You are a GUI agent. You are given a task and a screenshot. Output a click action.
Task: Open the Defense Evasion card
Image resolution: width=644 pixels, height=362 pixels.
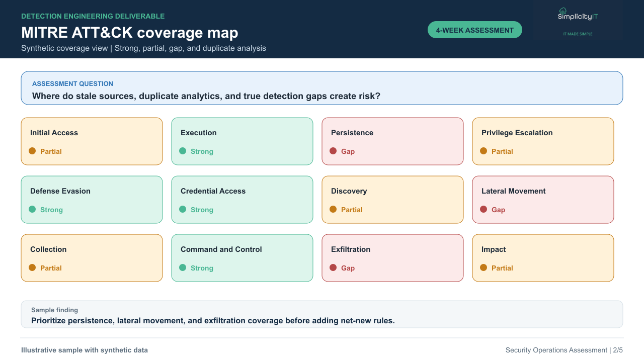(x=92, y=200)
